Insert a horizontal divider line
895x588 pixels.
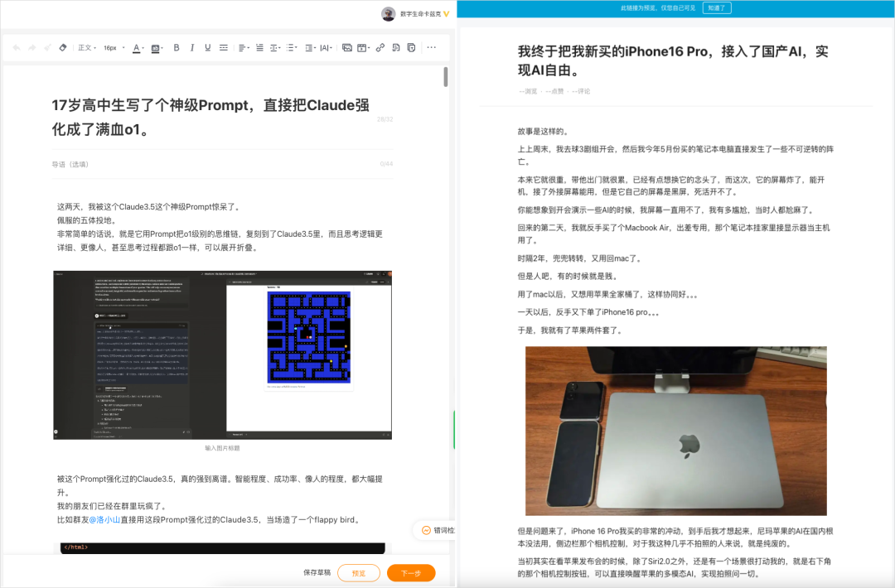pos(223,48)
